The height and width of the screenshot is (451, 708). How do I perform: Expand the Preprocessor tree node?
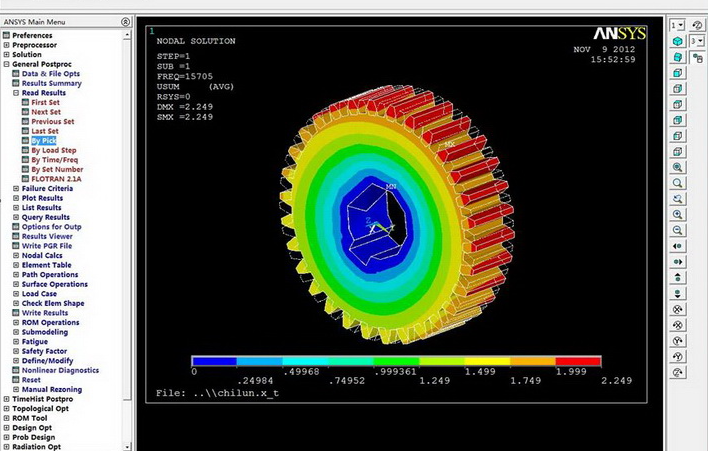[6, 45]
